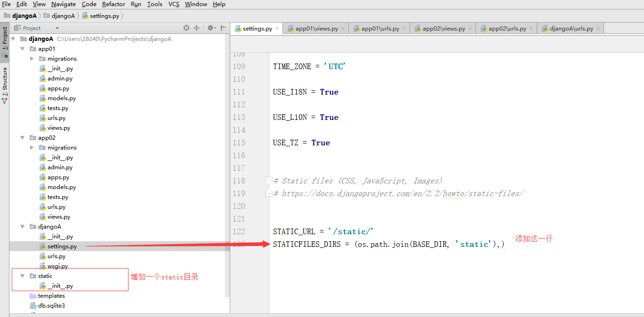Select models.py under app01
The image size is (644, 317).
(62, 98)
